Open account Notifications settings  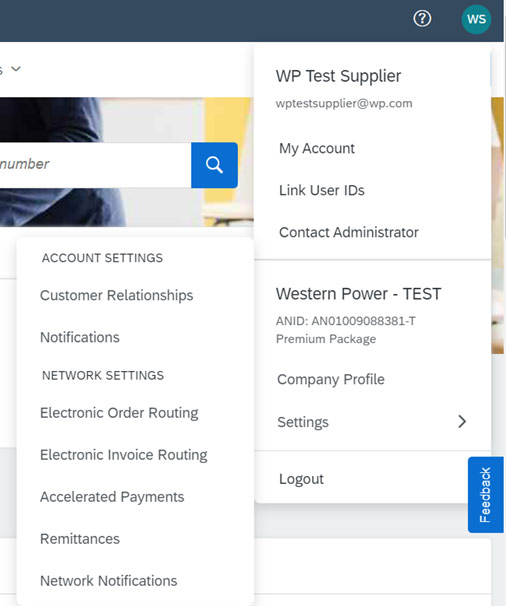80,337
